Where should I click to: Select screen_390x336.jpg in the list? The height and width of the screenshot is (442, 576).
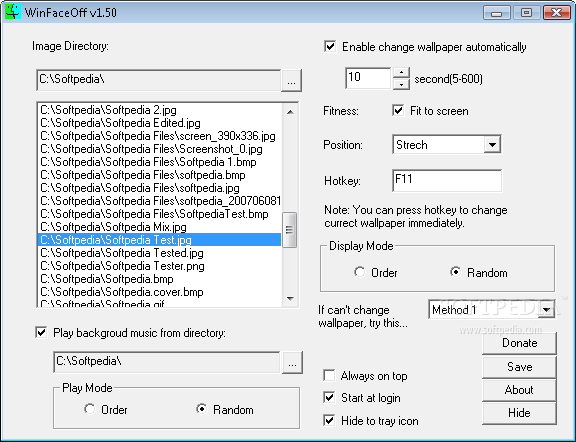(158, 136)
